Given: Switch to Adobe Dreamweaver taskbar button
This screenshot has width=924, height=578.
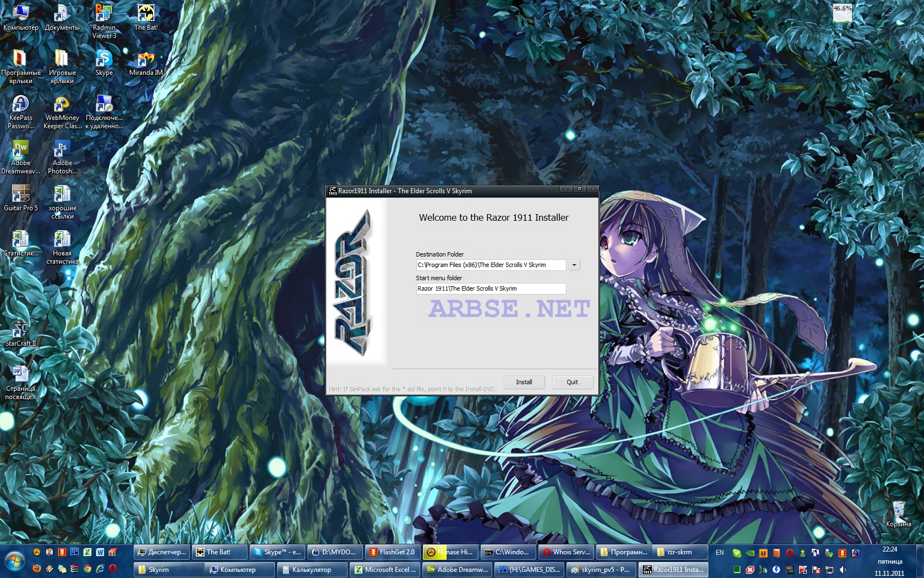Looking at the screenshot, I should pyautogui.click(x=458, y=570).
